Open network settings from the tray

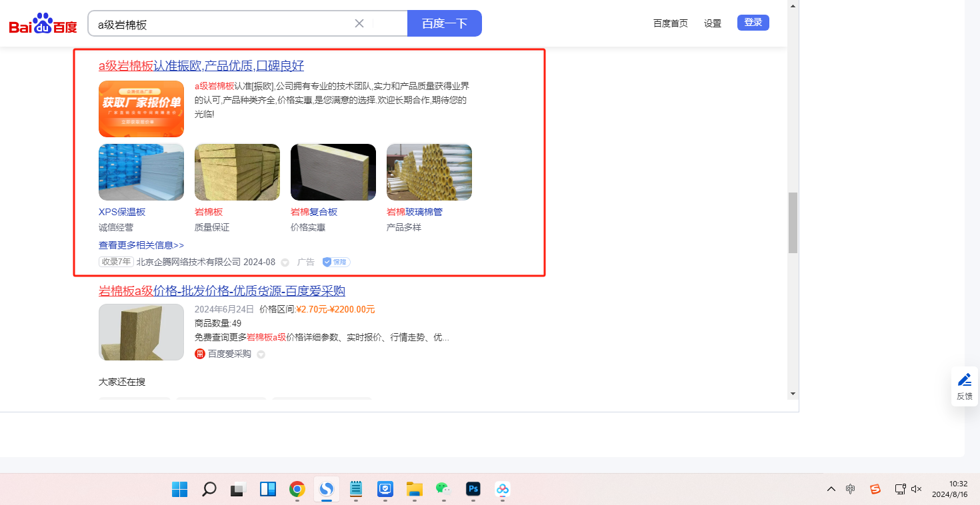pyautogui.click(x=900, y=489)
